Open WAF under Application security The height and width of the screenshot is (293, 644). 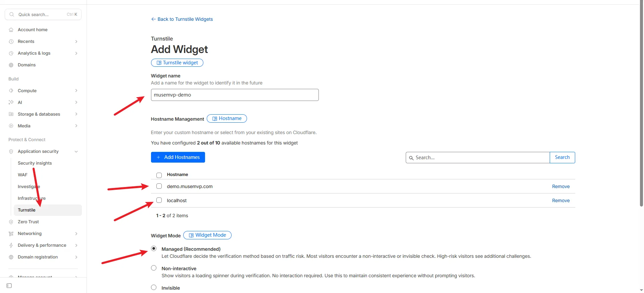pyautogui.click(x=22, y=175)
